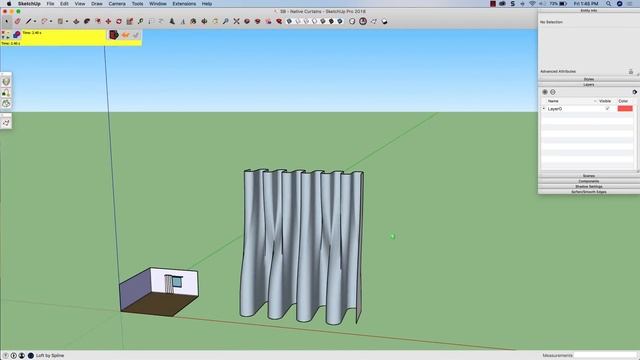Image resolution: width=640 pixels, height=360 pixels.
Task: Pick the Eraser tool
Action: pos(17,21)
